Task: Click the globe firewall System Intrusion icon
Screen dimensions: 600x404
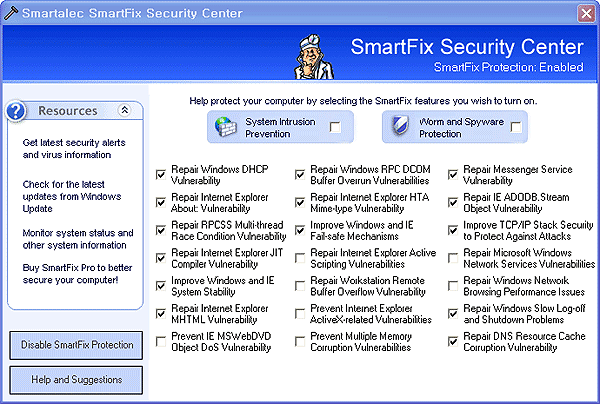Action: pos(225,127)
